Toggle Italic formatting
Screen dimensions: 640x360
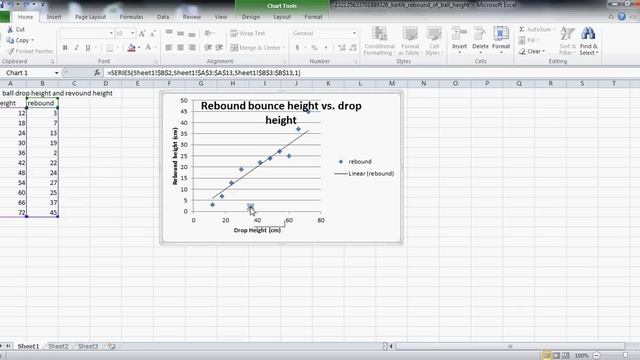click(76, 48)
